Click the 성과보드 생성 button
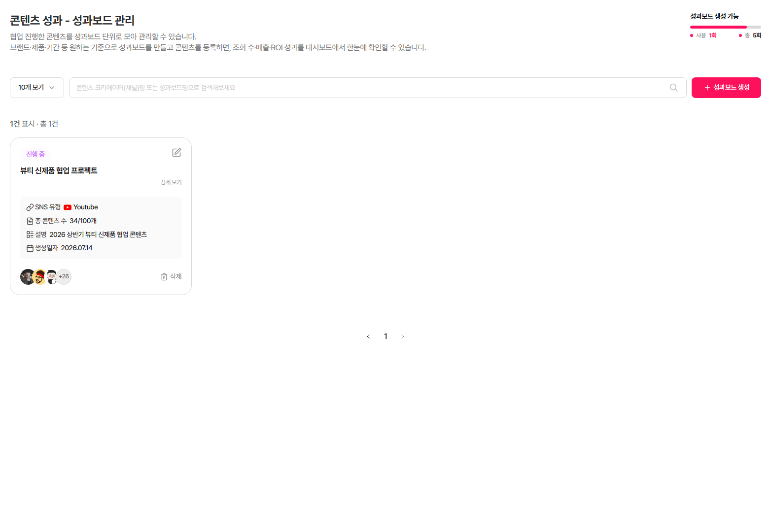Viewport: 771px width, 532px height. pos(726,88)
